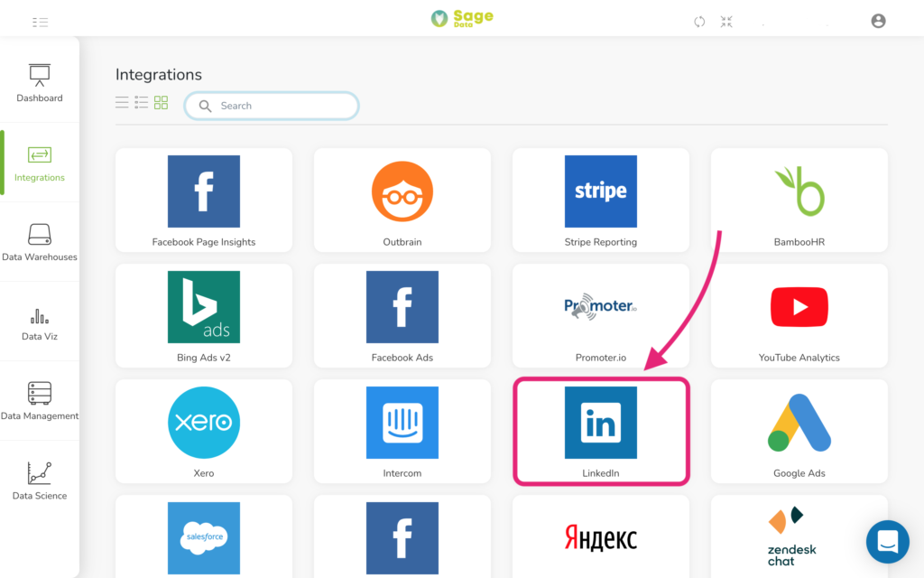Choose the Stripe Reporting integration
Viewport: 924px width, 578px height.
click(601, 200)
